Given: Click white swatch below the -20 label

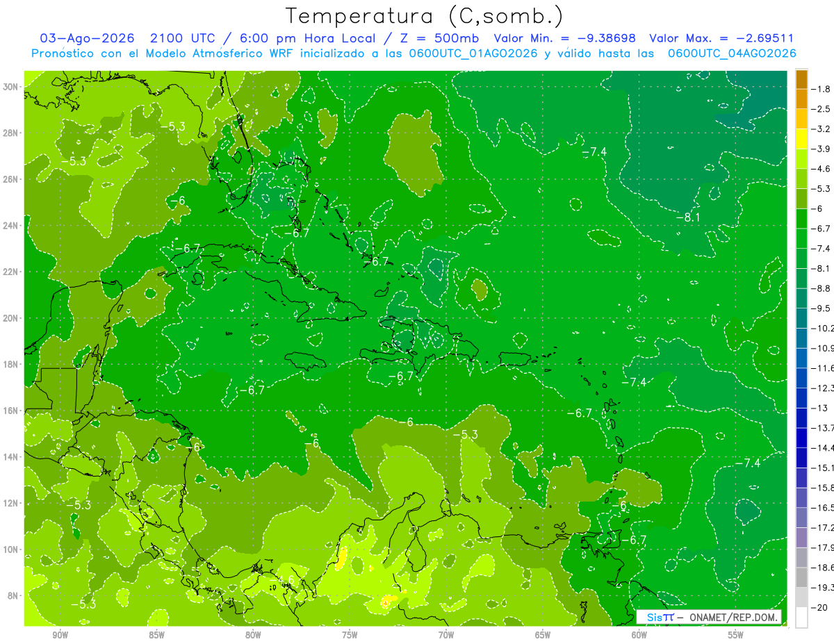Looking at the screenshot, I should 801,617.
